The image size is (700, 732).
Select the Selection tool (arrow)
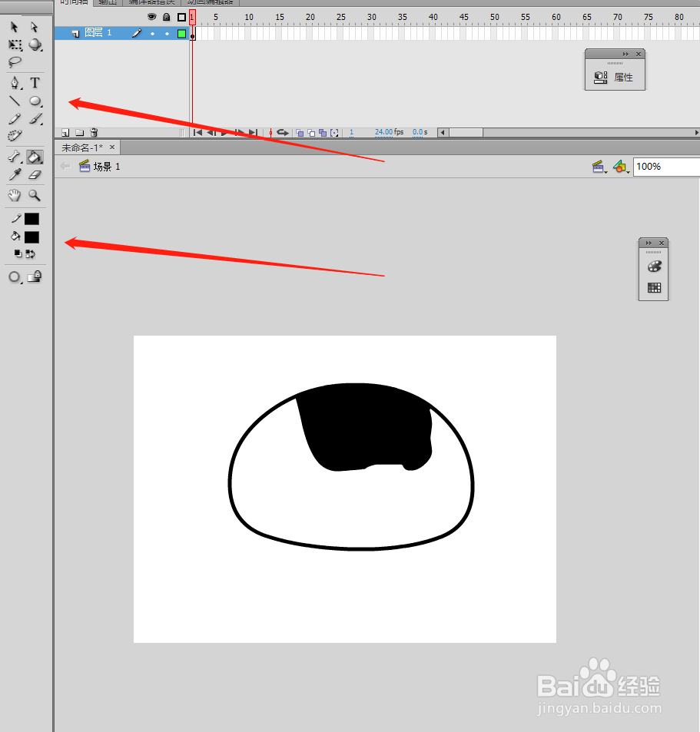pos(13,27)
